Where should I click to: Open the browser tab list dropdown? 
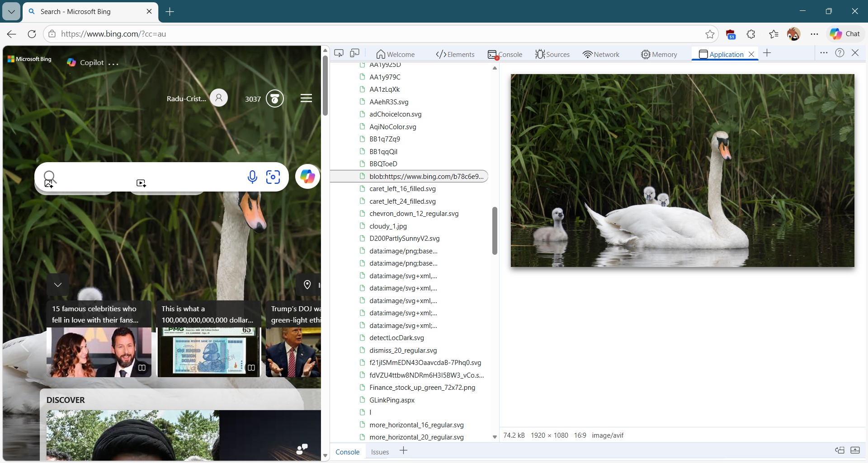11,11
